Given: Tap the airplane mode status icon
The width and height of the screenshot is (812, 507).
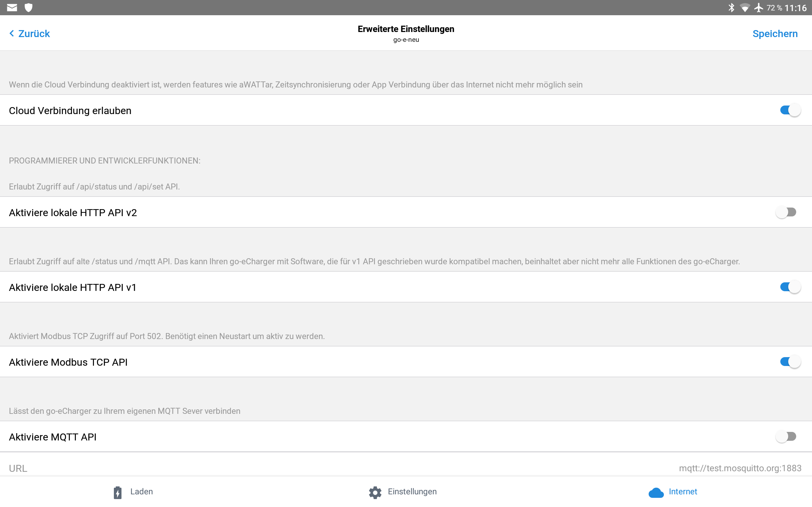Looking at the screenshot, I should click(758, 7).
